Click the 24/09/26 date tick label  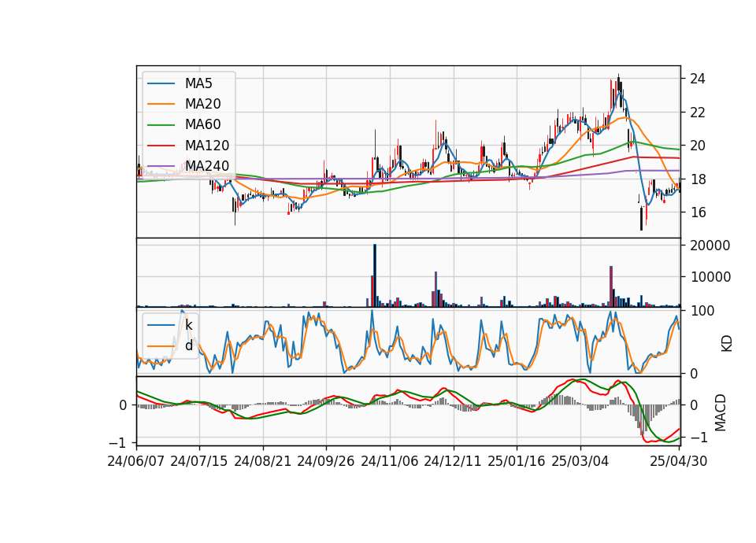[325, 461]
